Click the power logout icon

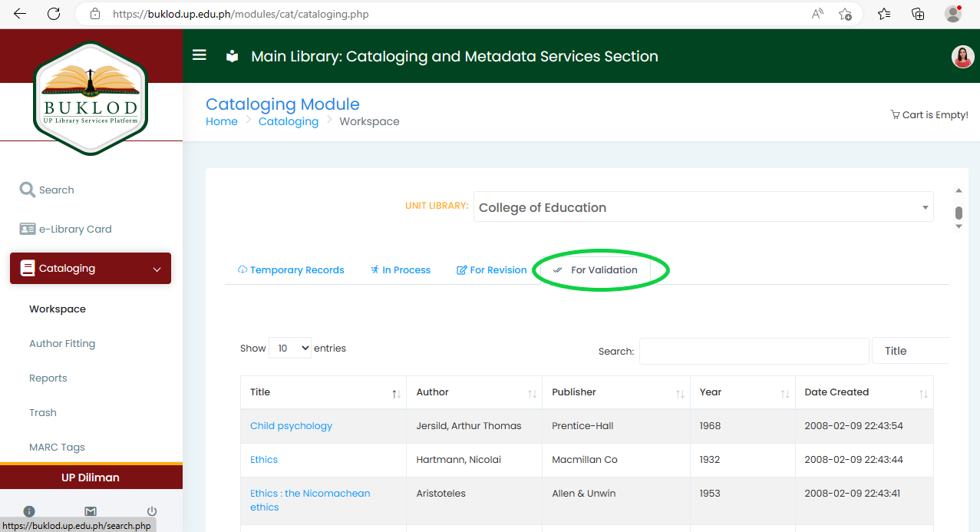point(152,511)
